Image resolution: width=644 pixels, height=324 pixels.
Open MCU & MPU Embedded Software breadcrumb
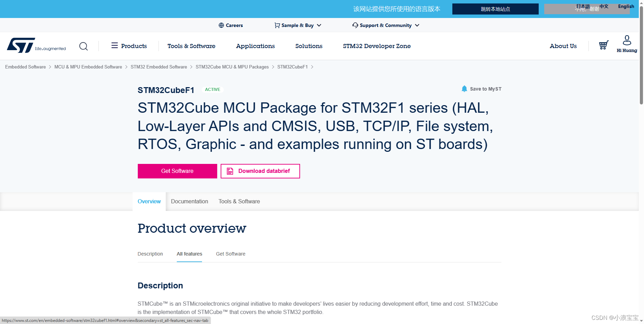coord(88,67)
